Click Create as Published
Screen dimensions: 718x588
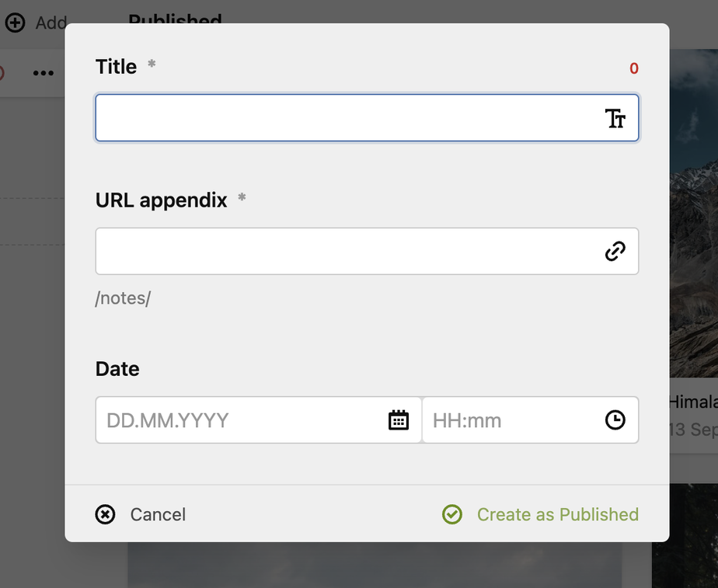point(557,514)
